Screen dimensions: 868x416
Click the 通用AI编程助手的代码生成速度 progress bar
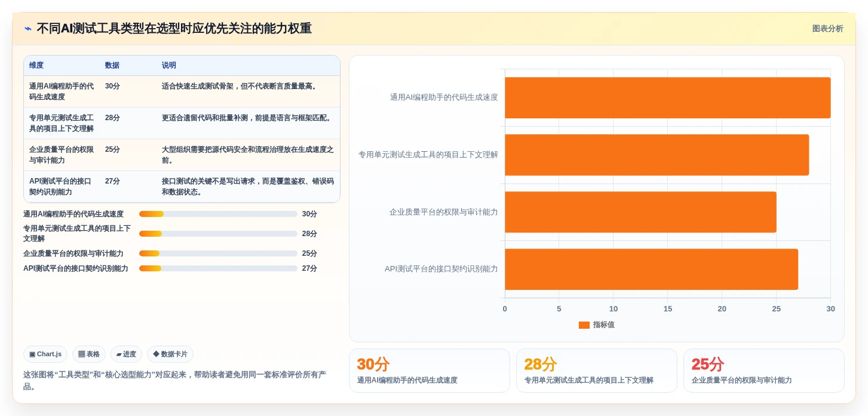click(218, 214)
